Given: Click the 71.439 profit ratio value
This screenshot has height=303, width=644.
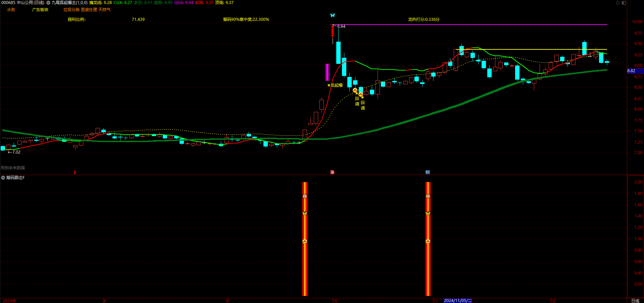Looking at the screenshot, I should coord(138,19).
